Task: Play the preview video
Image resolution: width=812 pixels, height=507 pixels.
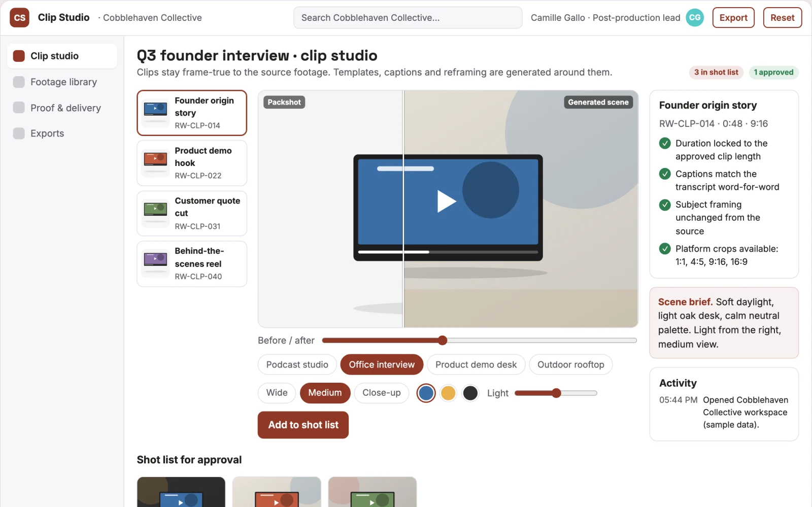Action: click(447, 201)
